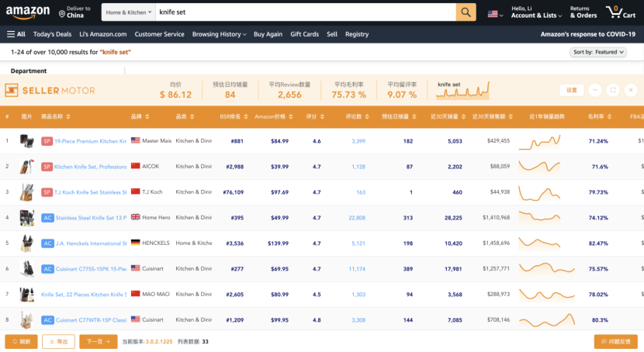Click the 导出 export button
Screen dimensions: 644x352
click(x=58, y=341)
